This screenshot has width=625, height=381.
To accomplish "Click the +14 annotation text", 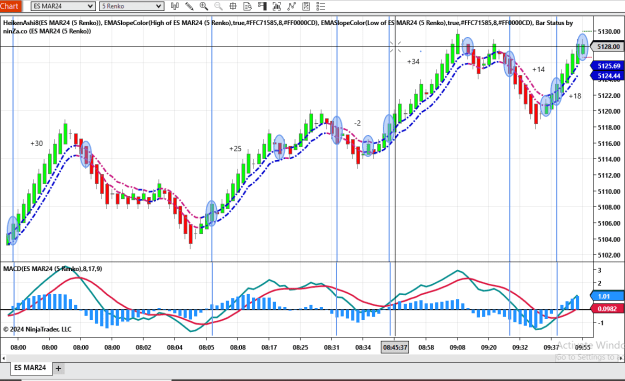I will pos(539,69).
